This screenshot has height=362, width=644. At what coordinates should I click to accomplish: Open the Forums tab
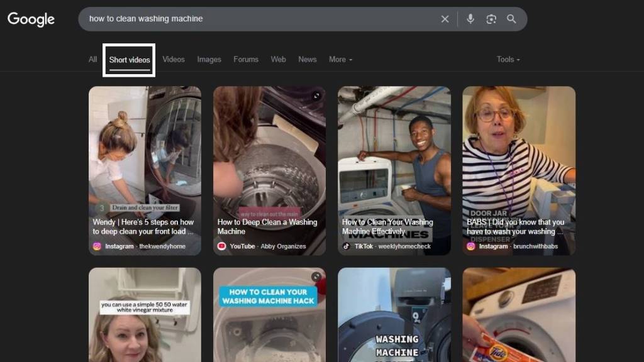(246, 60)
